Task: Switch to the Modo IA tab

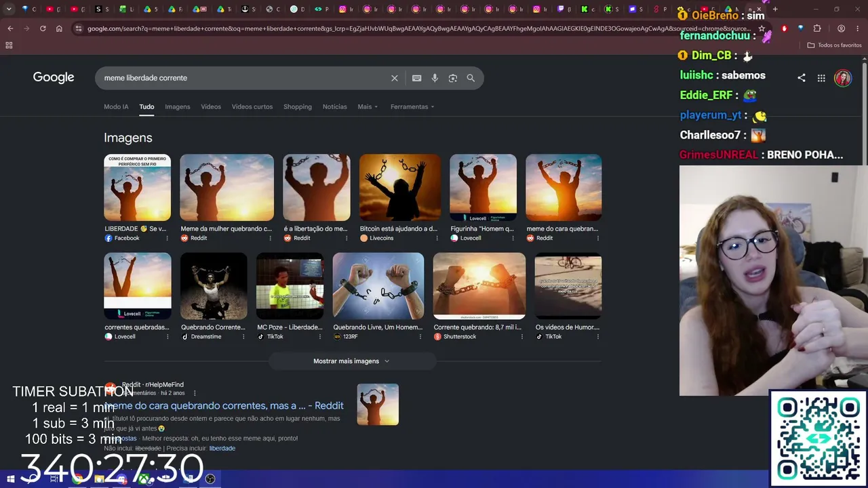Action: [116, 106]
